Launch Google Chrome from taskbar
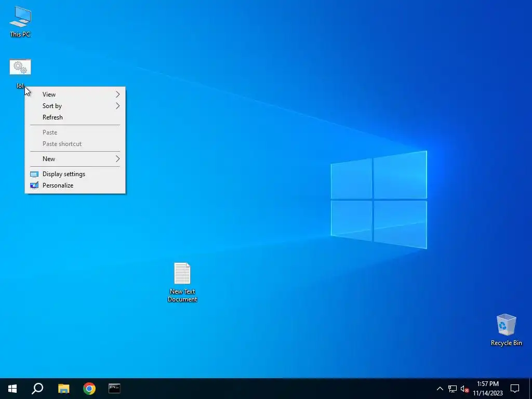532x399 pixels. [x=89, y=389]
